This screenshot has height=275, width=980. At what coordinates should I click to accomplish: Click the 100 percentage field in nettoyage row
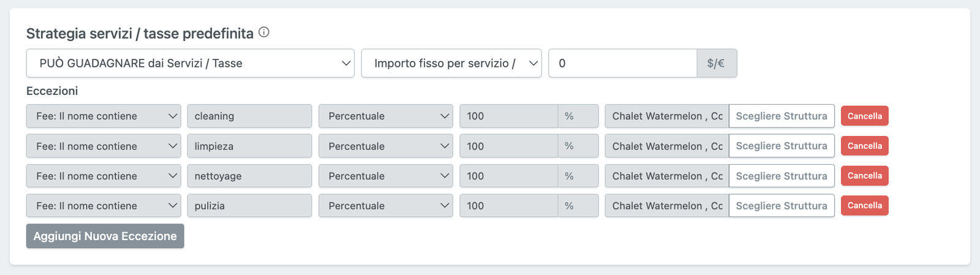508,176
